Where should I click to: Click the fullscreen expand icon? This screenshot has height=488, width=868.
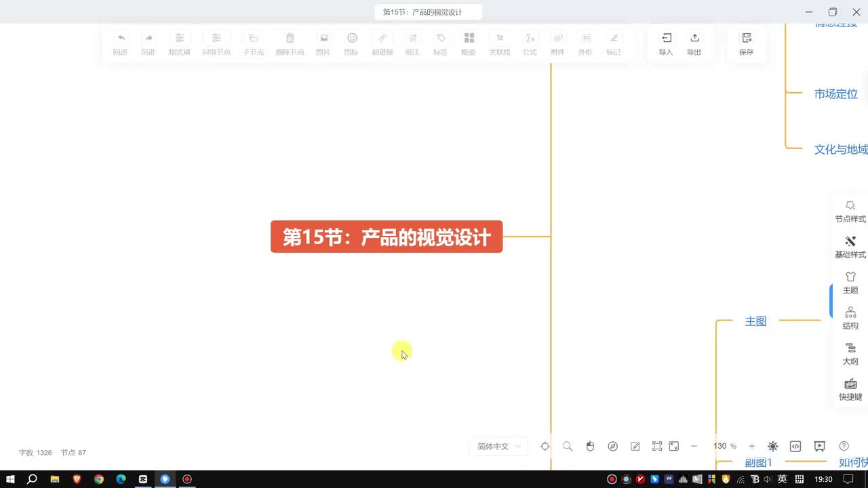[x=674, y=446]
